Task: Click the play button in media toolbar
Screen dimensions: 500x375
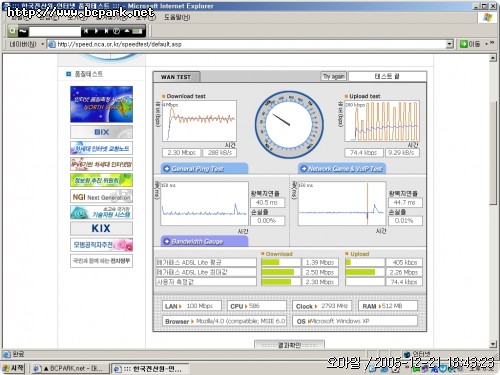Action: coord(96,31)
